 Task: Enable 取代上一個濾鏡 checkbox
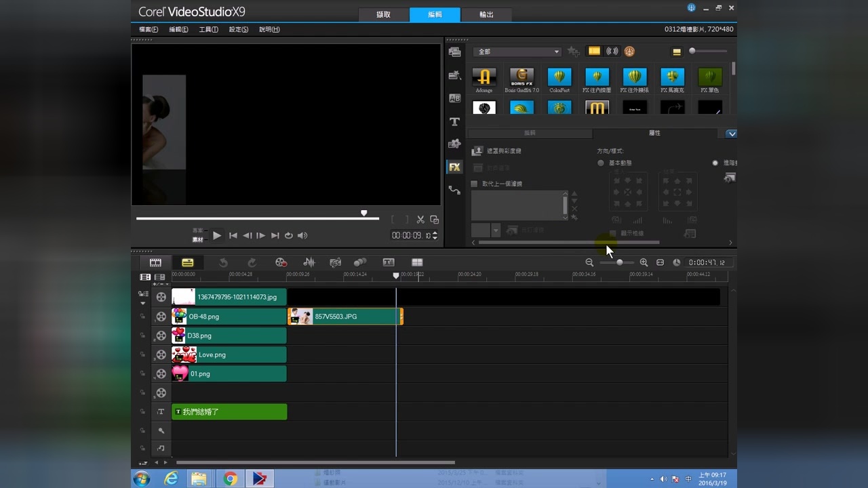474,184
